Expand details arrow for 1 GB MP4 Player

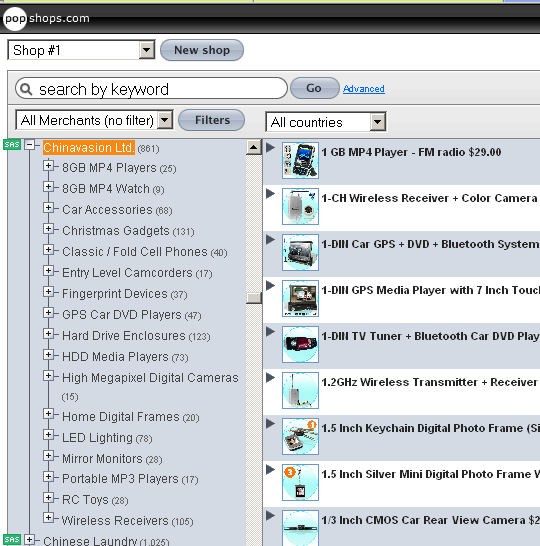click(270, 148)
